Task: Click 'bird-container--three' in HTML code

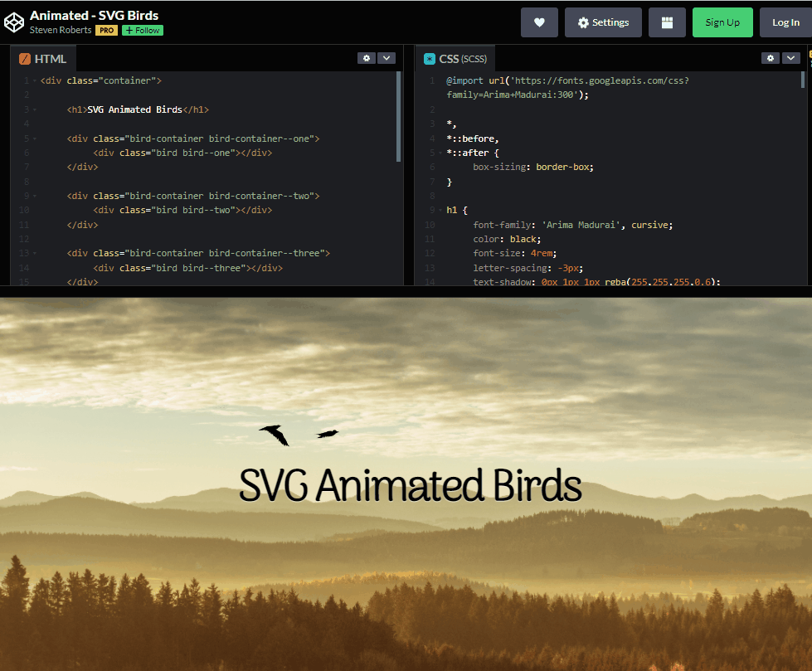Action: click(264, 253)
